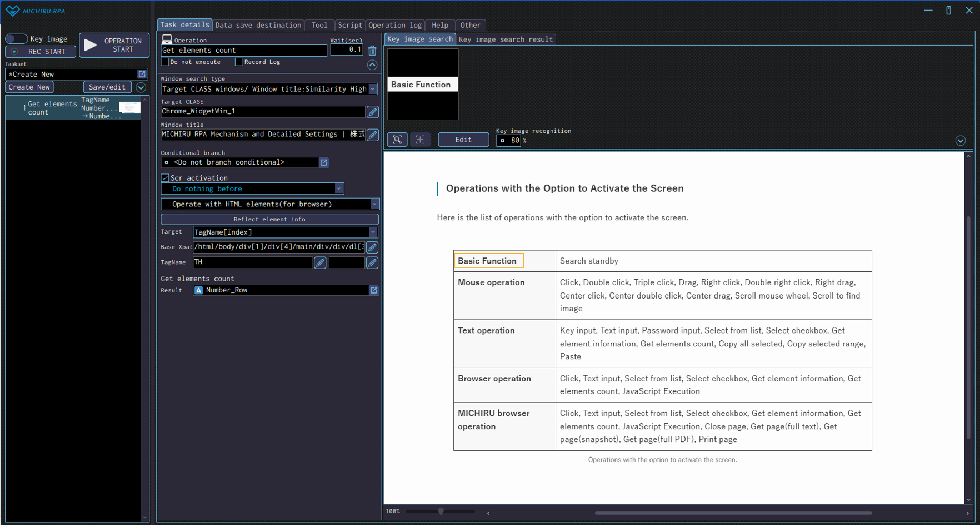Click the trash icon to delete operation
This screenshot has height=526, width=980.
(x=372, y=51)
